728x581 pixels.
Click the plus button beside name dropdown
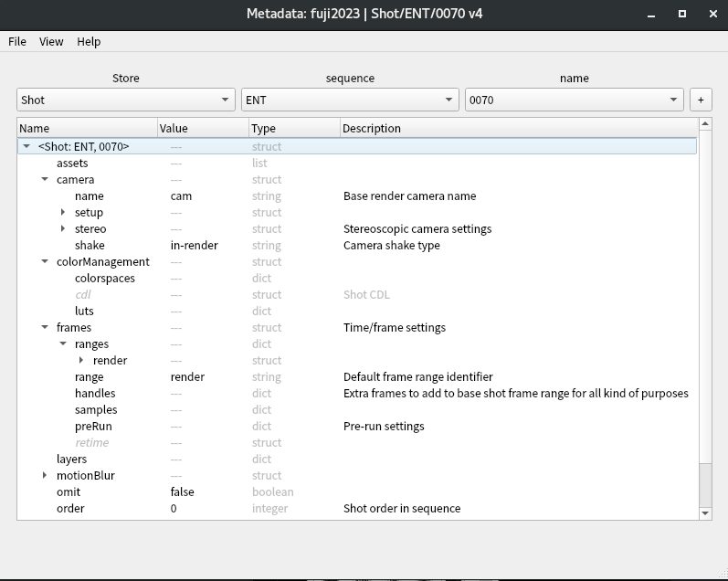(701, 100)
